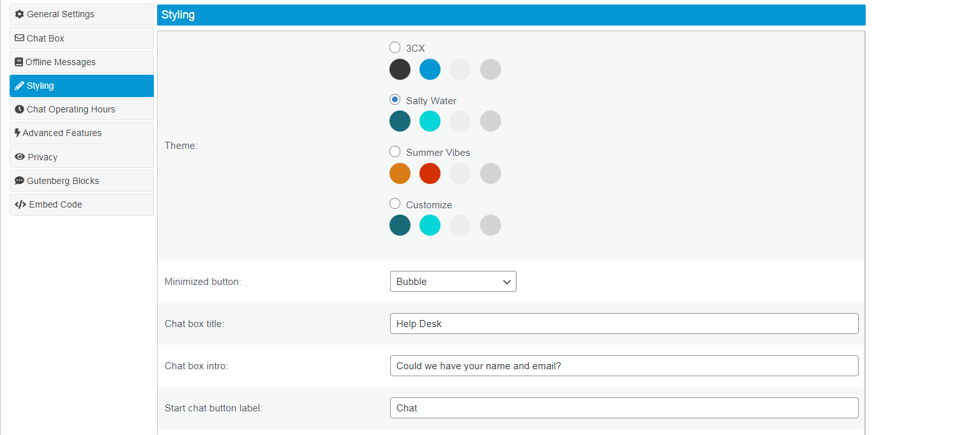Image resolution: width=980 pixels, height=435 pixels.
Task: Click the Start chat button label field
Action: 624,408
